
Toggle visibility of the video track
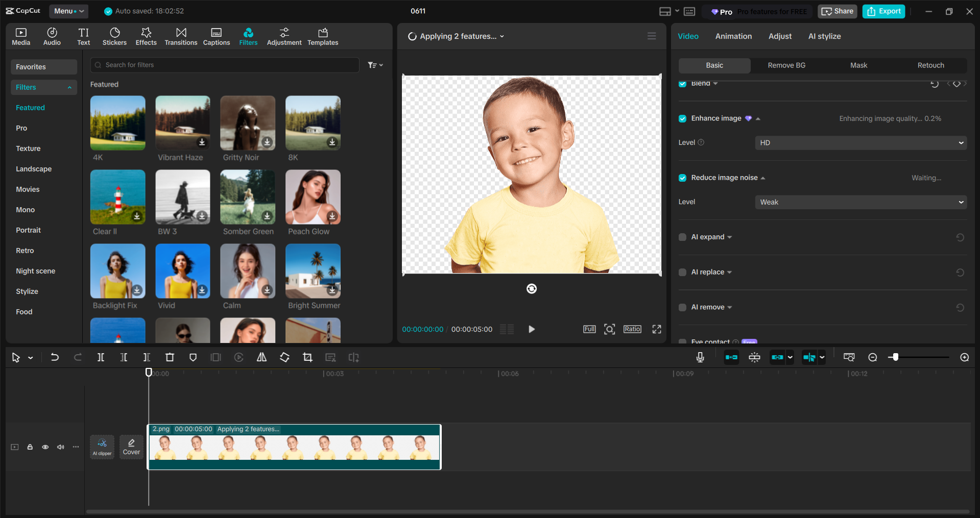45,447
